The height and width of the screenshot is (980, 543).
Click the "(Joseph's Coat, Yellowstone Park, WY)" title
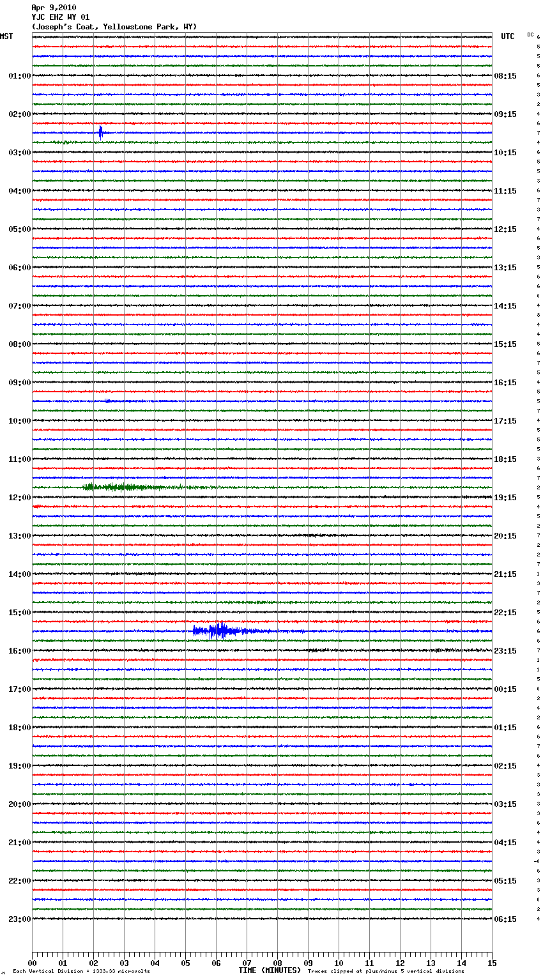tap(114, 27)
